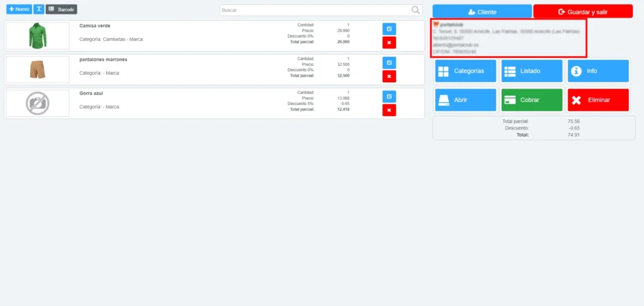This screenshot has height=306, width=644.
Task: Click the Gorra azul product name
Action: point(91,93)
